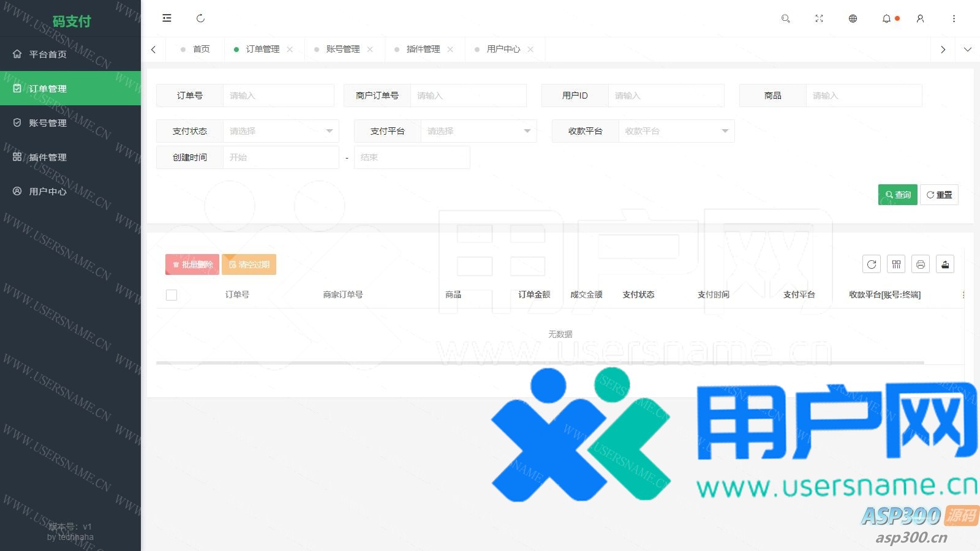The height and width of the screenshot is (551, 980).
Task: Click the 重置 button
Action: [x=939, y=195]
